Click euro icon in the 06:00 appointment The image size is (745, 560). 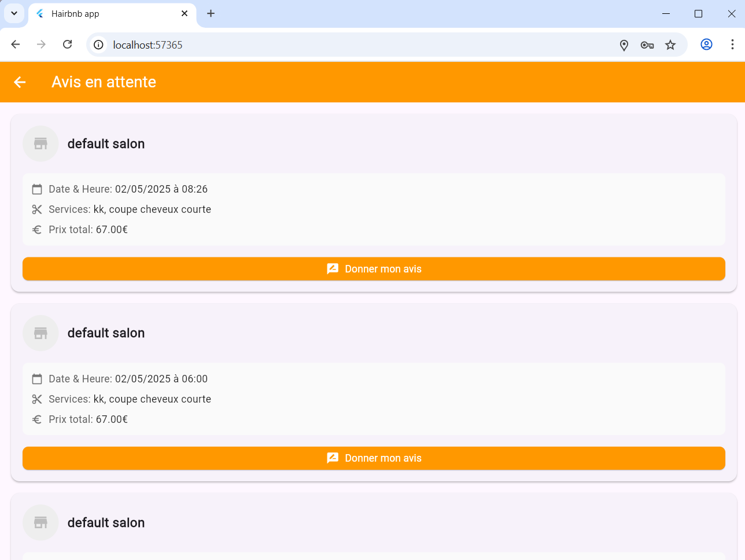coord(37,419)
